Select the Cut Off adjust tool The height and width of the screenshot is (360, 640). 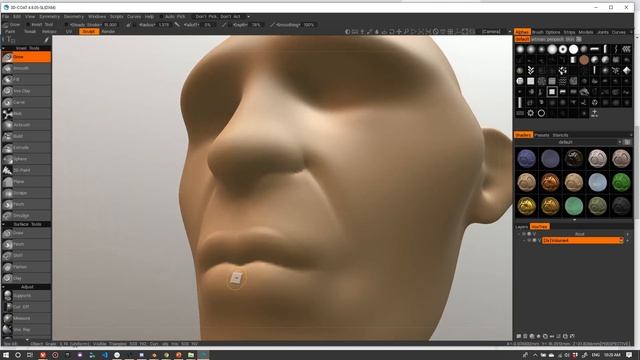click(26, 307)
